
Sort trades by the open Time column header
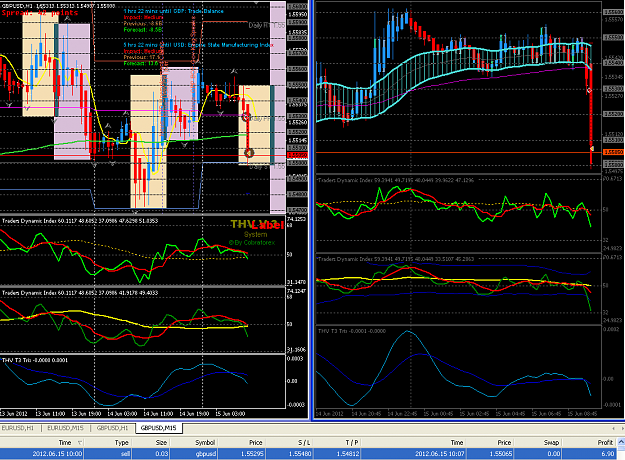(65, 442)
